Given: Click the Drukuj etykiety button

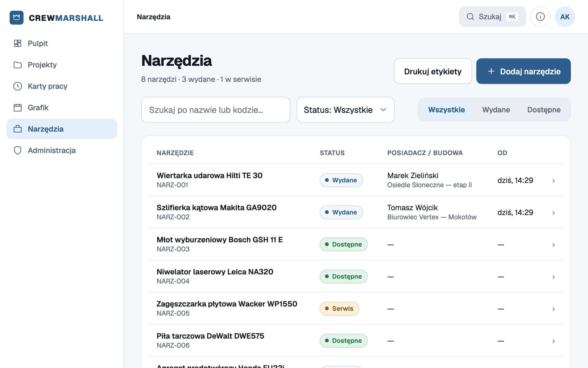Looking at the screenshot, I should click(x=433, y=71).
